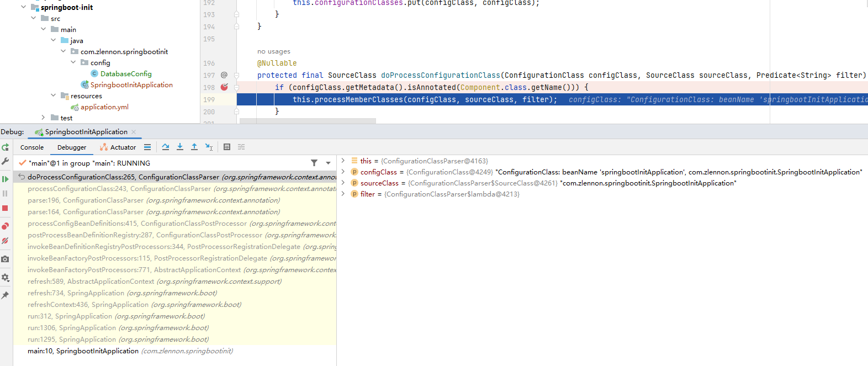
Task: Select the invokeBeanDefinitionRegistryPostProcessors:344 frame
Action: point(174,247)
